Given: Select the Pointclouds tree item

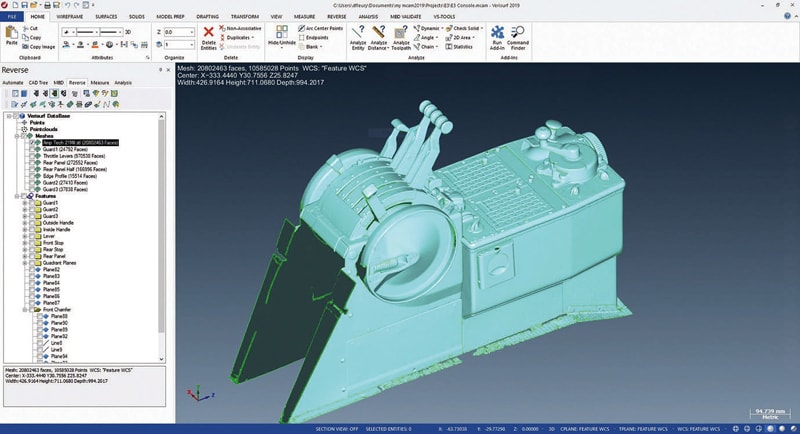Looking at the screenshot, I should tap(43, 130).
